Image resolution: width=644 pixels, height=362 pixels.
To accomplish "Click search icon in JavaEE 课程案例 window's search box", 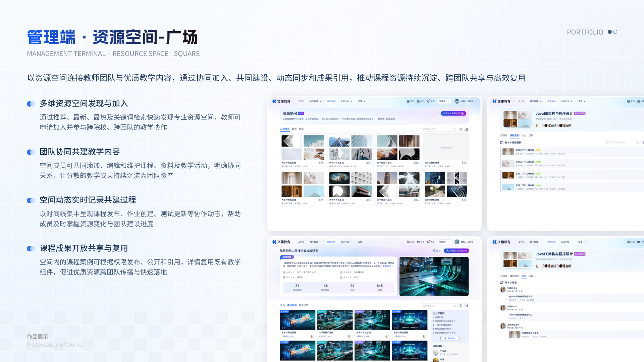I will 638,142.
